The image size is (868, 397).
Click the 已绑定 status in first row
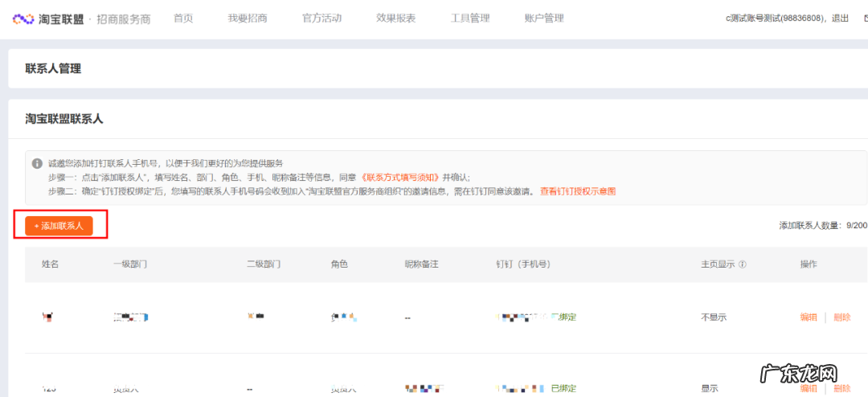point(564,317)
